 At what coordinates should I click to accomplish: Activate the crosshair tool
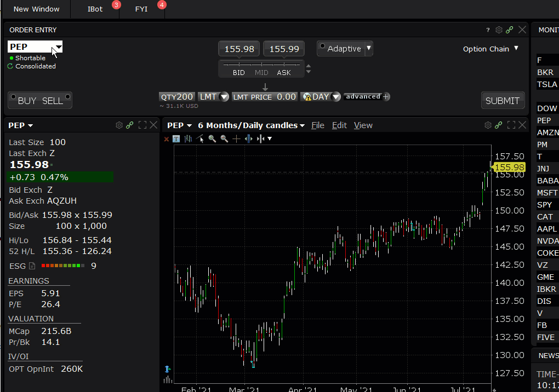tap(236, 139)
